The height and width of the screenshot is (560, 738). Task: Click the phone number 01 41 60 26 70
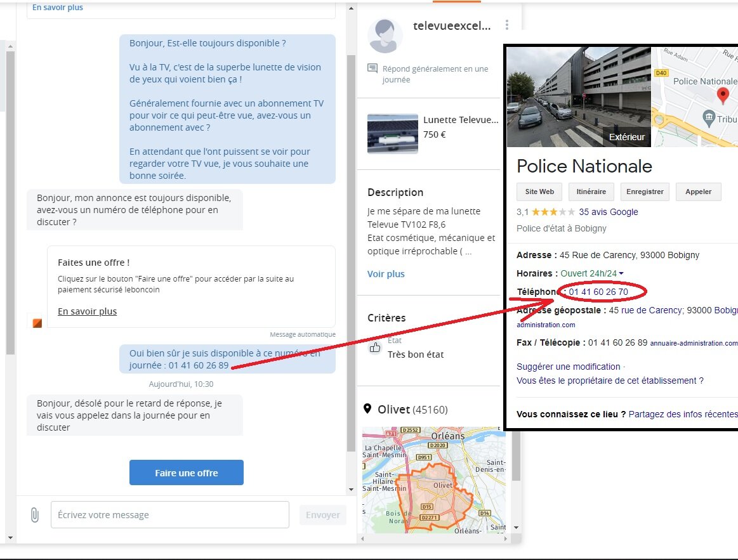click(x=598, y=292)
